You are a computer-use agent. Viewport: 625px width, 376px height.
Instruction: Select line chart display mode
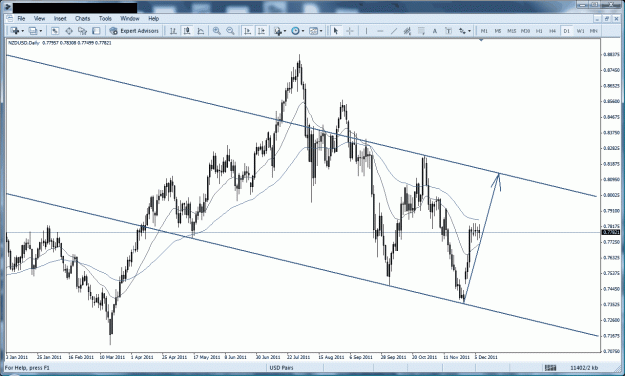[x=200, y=31]
